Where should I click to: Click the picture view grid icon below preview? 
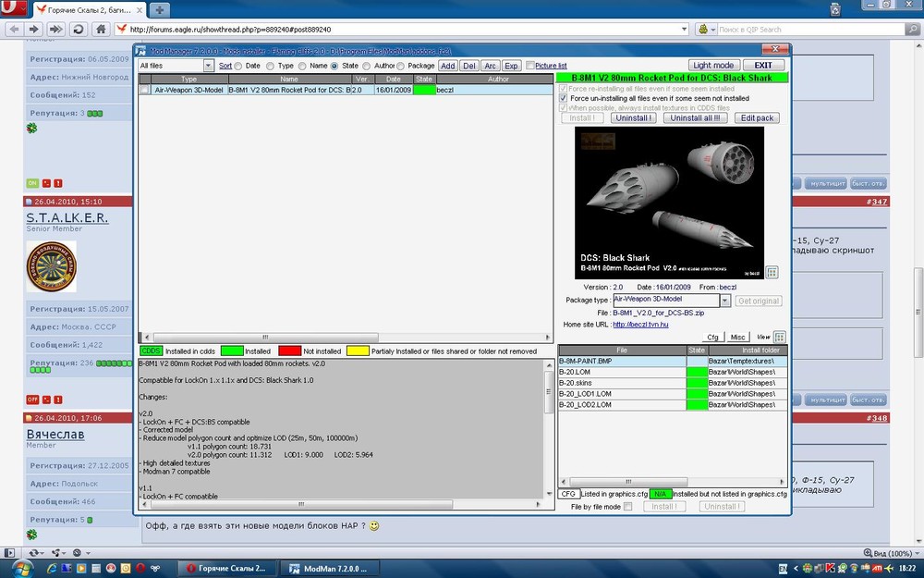click(772, 272)
